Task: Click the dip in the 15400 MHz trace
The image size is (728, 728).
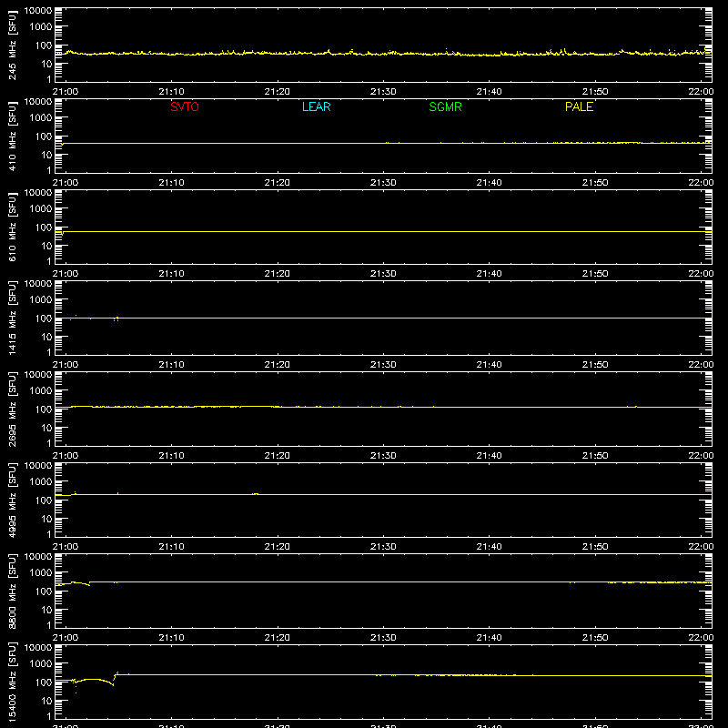Action: click(x=112, y=684)
